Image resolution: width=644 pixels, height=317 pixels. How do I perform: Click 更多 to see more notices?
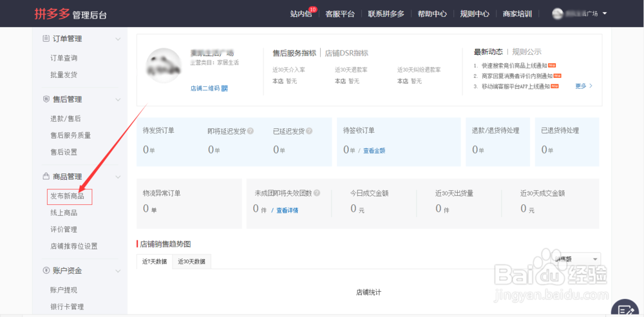click(583, 86)
